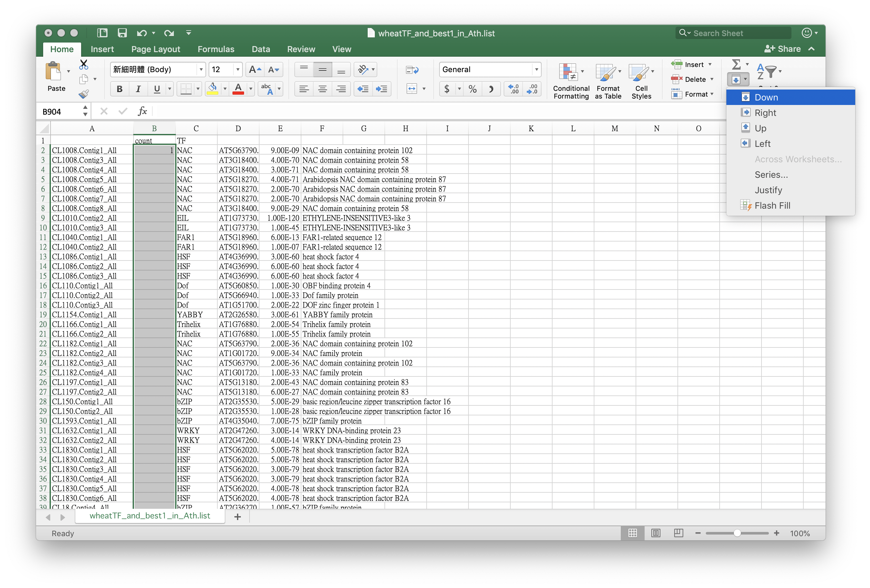The width and height of the screenshot is (870, 588).
Task: Expand the Borders dropdown arrow
Action: point(198,89)
